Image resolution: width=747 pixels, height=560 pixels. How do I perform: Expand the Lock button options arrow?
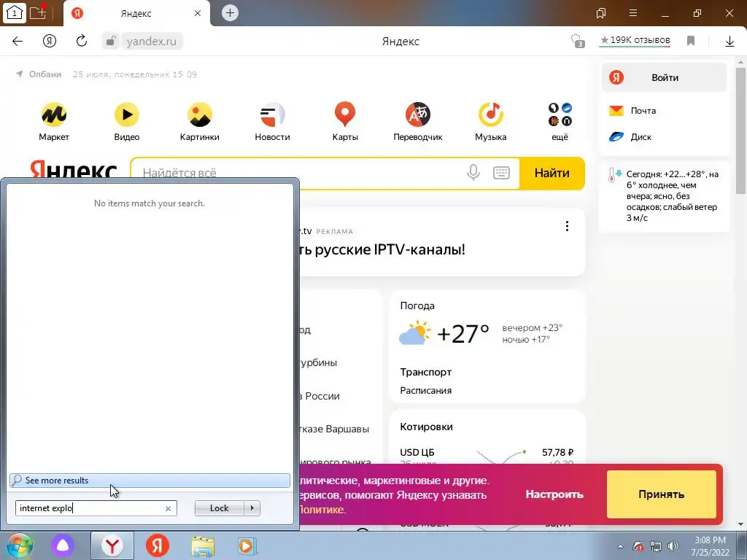[x=252, y=508]
